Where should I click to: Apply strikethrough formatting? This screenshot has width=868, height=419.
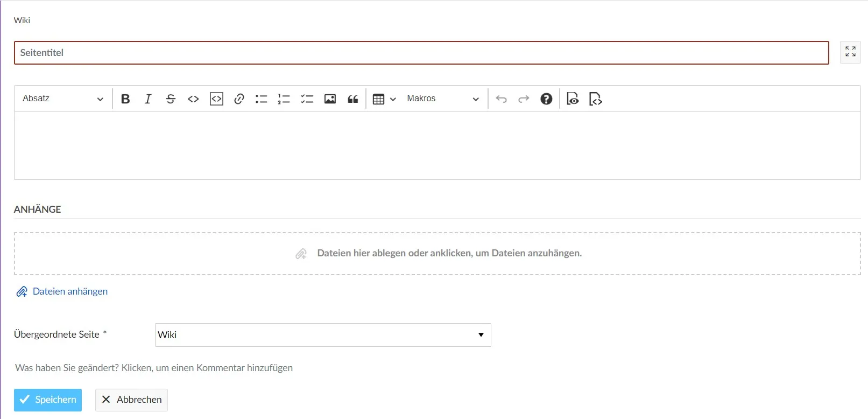(x=171, y=99)
